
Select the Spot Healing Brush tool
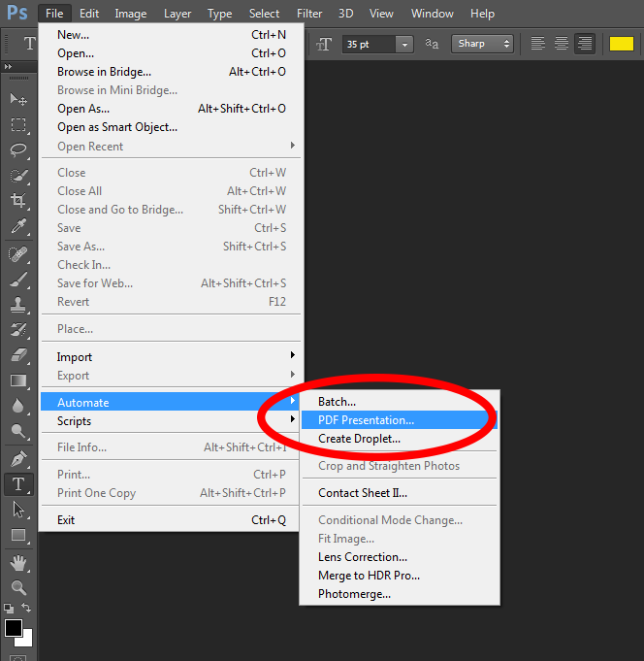(18, 254)
